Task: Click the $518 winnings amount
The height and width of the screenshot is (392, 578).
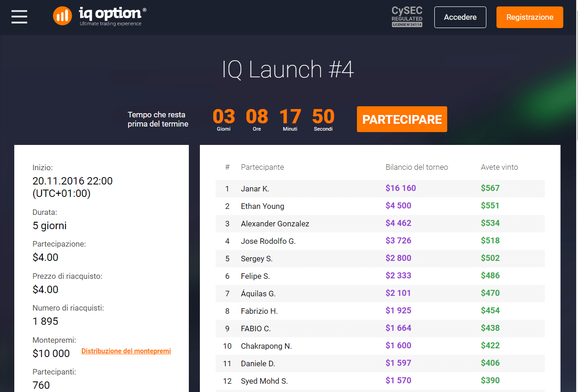Action: (x=490, y=241)
